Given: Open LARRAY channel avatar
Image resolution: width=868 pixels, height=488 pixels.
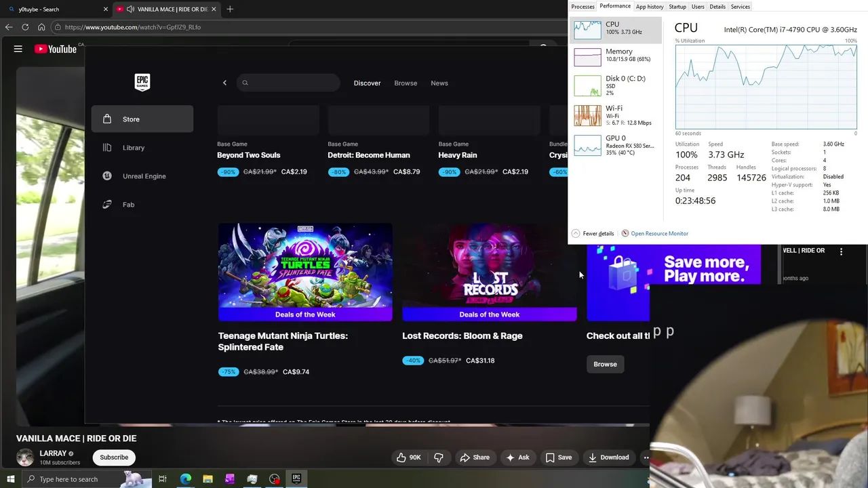Looking at the screenshot, I should [25, 457].
